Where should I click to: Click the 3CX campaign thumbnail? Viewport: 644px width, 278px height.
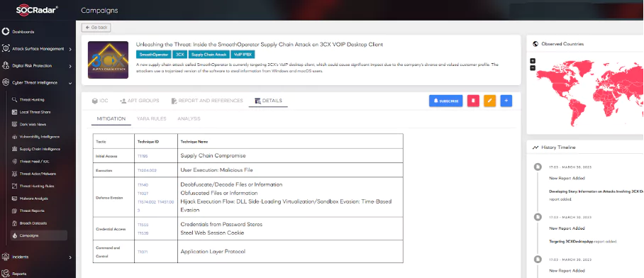coord(108,60)
